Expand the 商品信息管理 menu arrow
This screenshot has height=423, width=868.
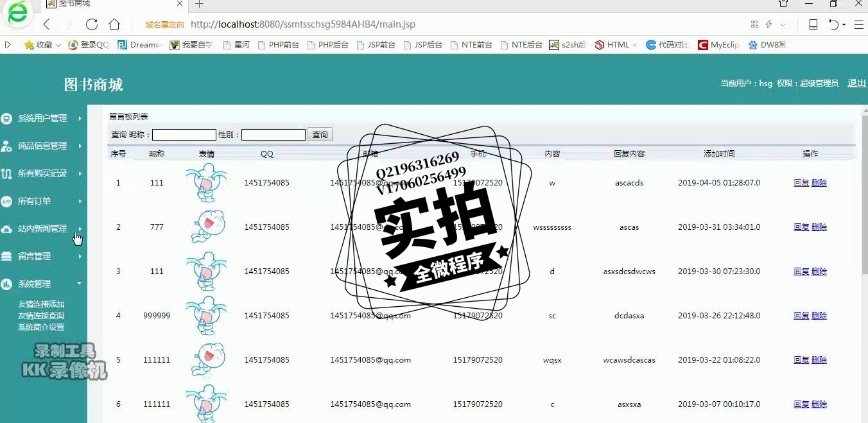80,146
